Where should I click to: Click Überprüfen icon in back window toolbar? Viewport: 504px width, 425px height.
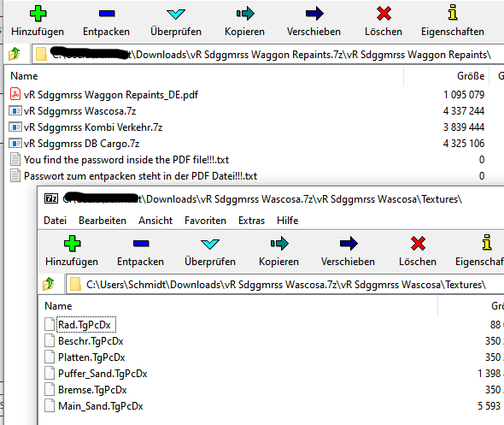click(176, 14)
